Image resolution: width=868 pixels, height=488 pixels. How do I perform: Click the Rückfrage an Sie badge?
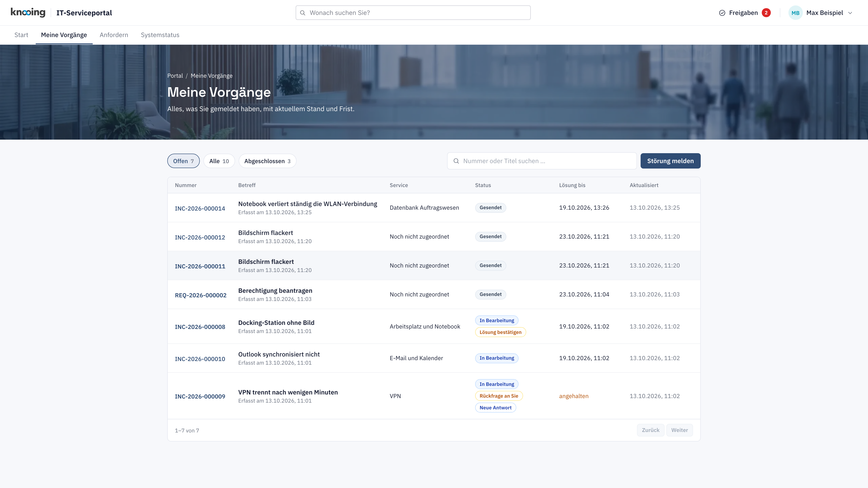coord(499,396)
